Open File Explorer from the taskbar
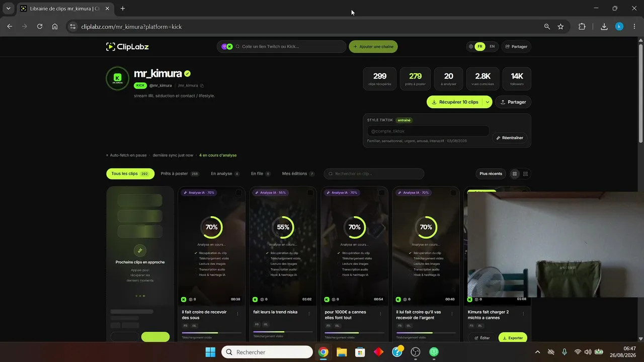 342,352
